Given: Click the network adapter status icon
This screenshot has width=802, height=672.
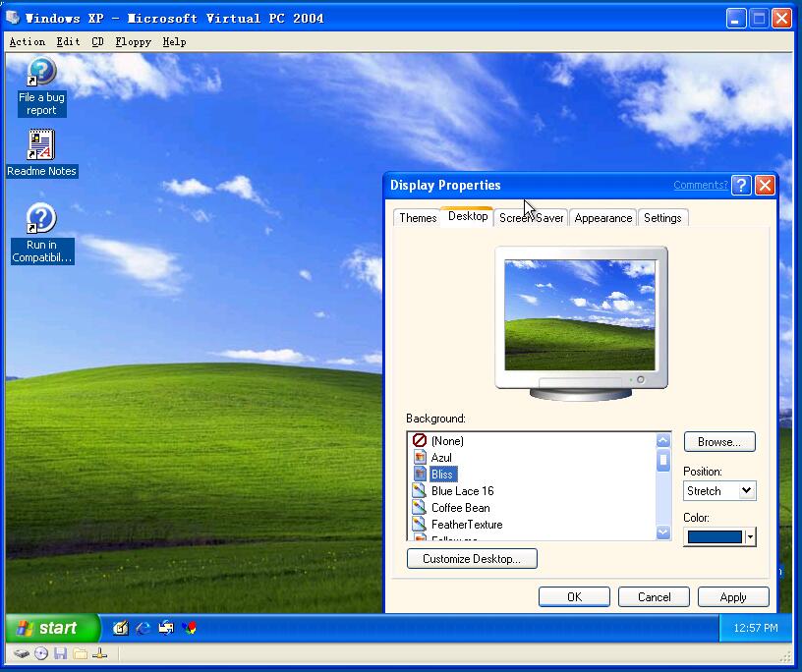Looking at the screenshot, I should coord(99,653).
